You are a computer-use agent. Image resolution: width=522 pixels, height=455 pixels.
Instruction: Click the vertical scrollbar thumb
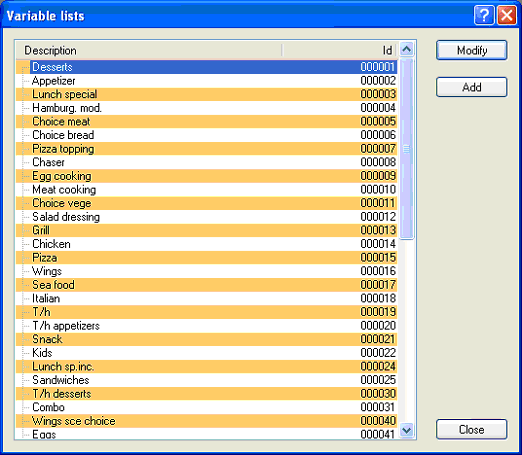click(x=406, y=149)
